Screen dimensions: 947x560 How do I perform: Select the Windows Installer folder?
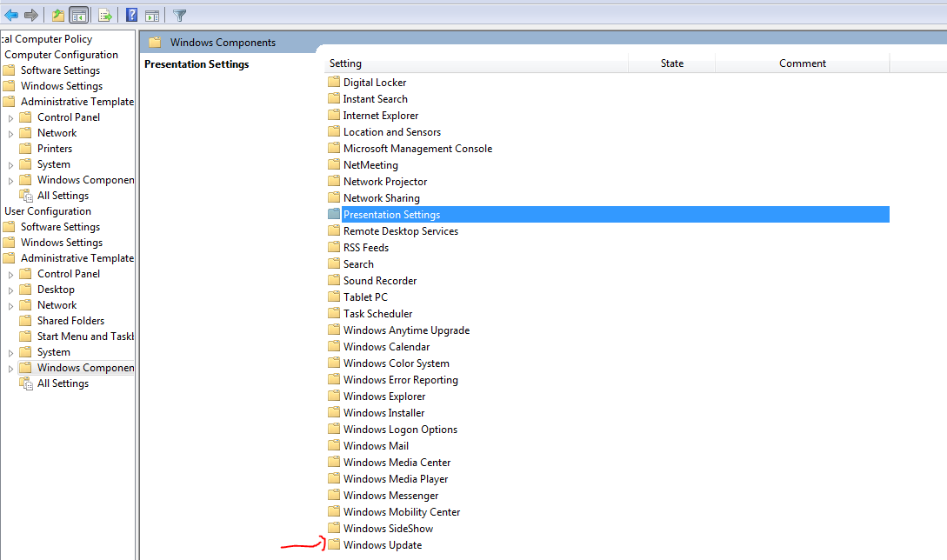click(x=383, y=412)
